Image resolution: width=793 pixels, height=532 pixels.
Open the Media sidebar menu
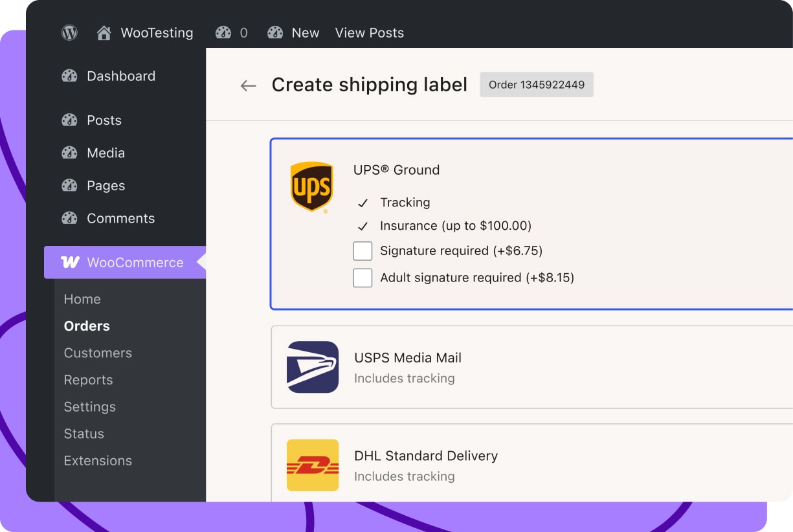(106, 153)
